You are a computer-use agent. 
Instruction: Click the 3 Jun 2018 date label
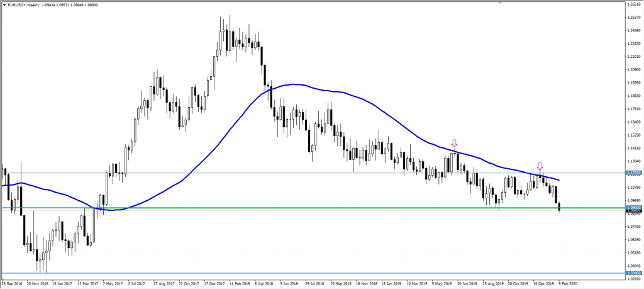289,284
